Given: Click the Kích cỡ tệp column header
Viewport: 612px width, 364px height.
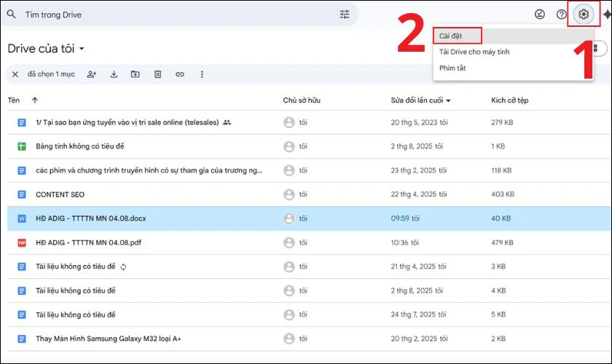Looking at the screenshot, I should coord(509,100).
